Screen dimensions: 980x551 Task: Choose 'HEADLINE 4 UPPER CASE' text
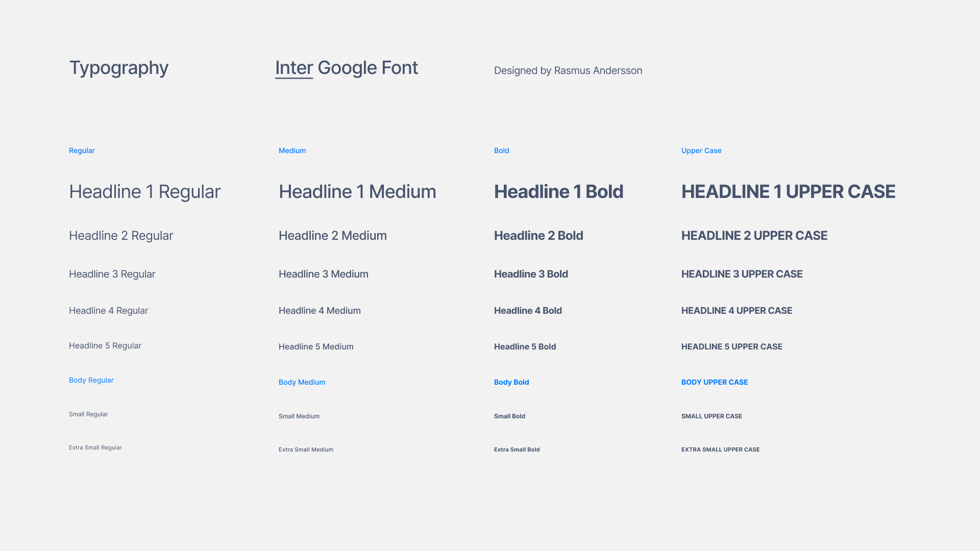(x=737, y=311)
